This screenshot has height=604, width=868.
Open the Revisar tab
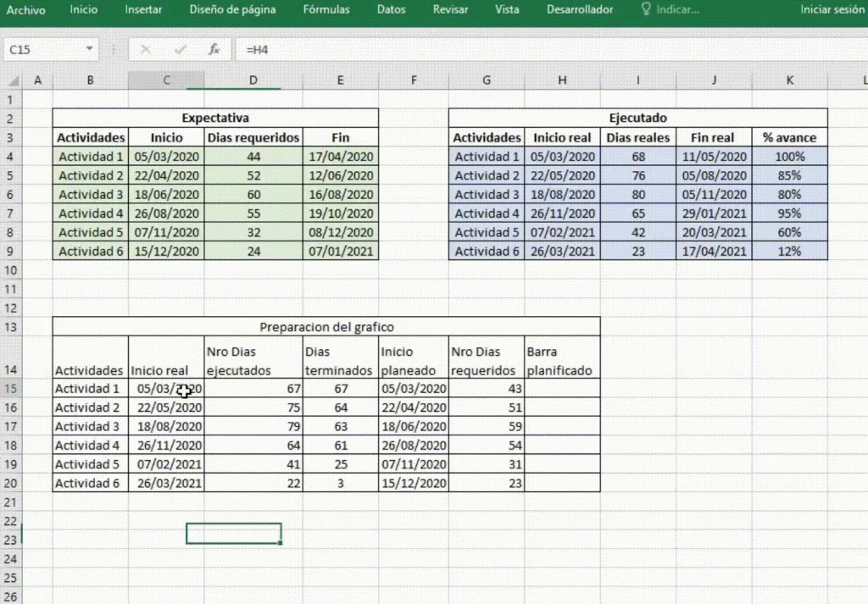click(x=450, y=9)
